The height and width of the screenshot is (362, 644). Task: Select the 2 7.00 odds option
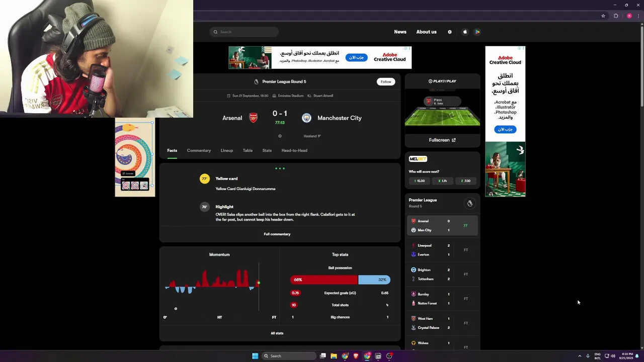466,180
